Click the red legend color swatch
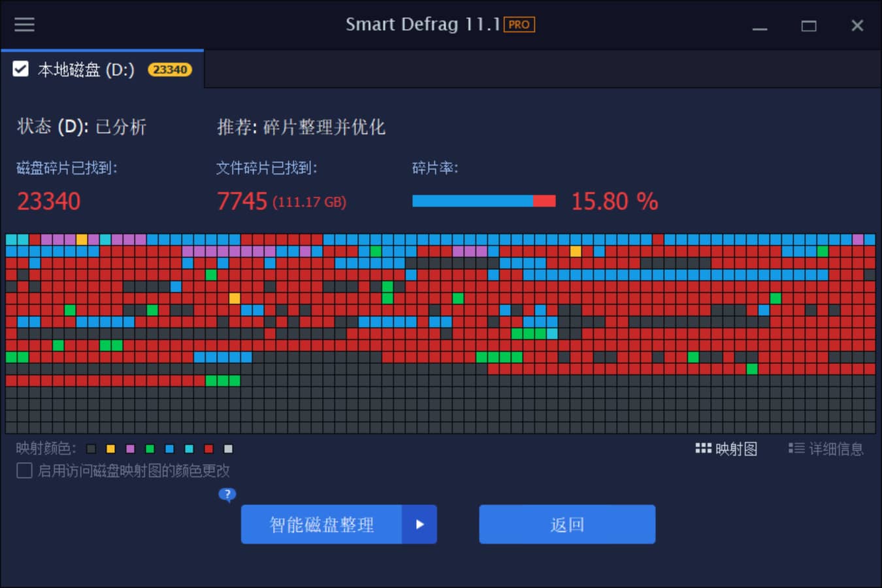This screenshot has width=882, height=588. tap(209, 449)
